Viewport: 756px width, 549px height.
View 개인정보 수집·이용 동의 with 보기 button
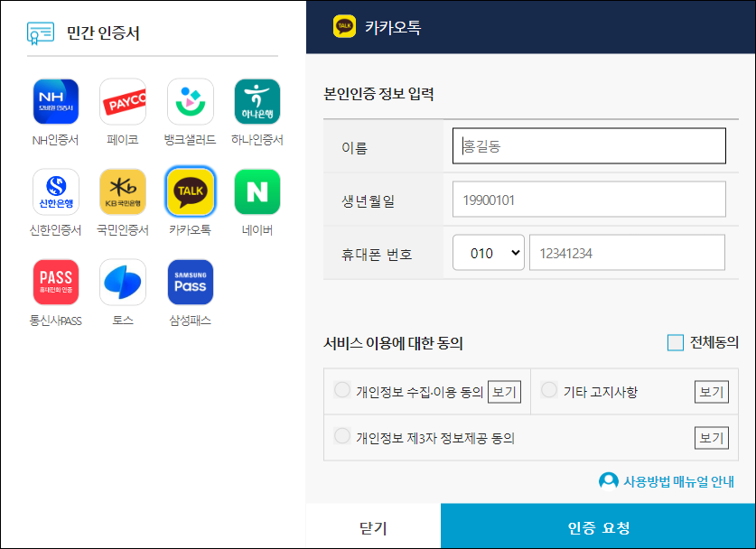(x=505, y=392)
